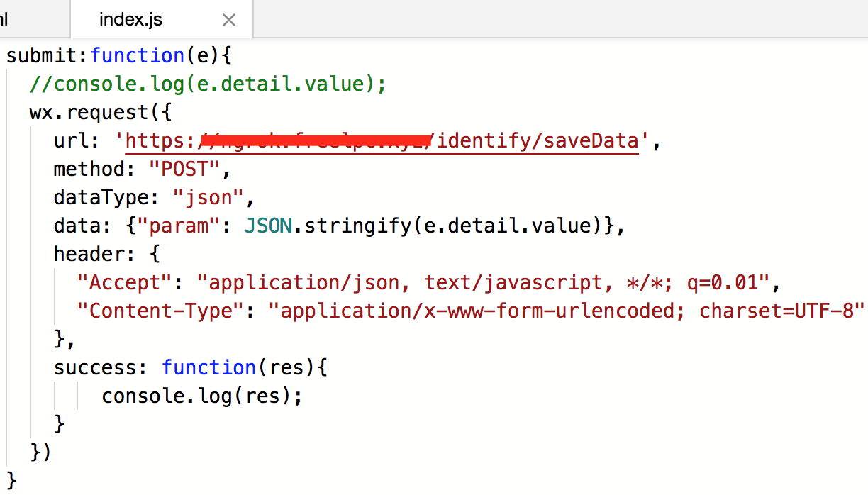Click the commented-out console.log line
Image resolution: width=868 pixels, height=495 pixels.
[208, 84]
